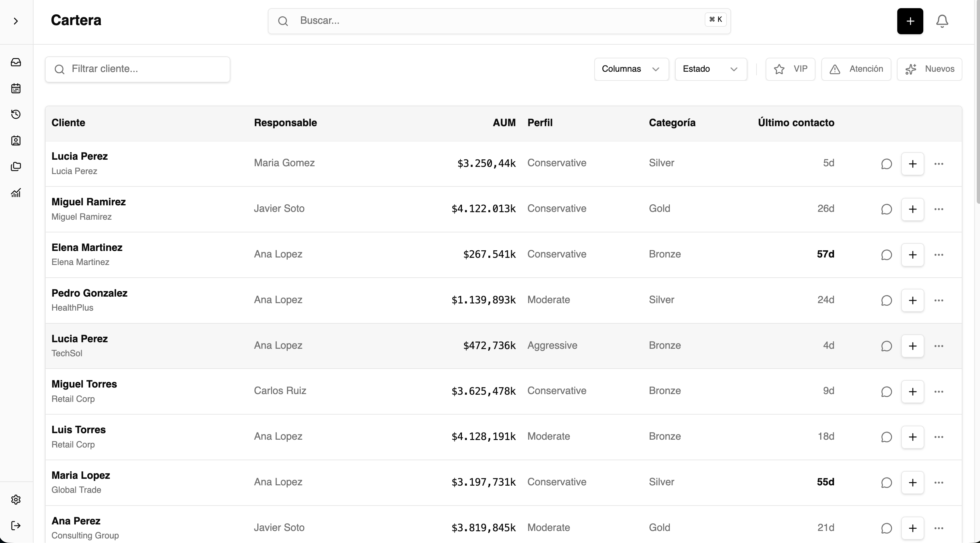Click the black plus create button
Image resolution: width=980 pixels, height=543 pixels.
click(x=910, y=21)
